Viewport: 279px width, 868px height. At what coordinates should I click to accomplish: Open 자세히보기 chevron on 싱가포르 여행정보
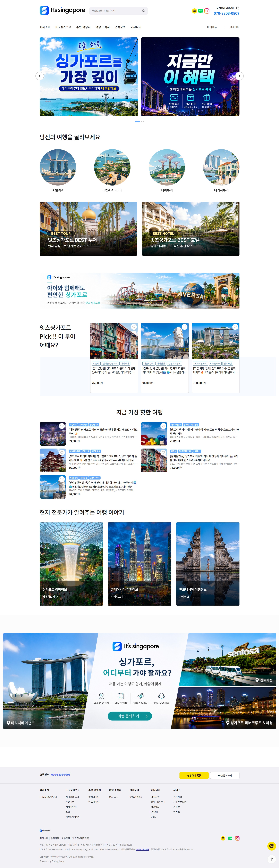click(x=57, y=597)
